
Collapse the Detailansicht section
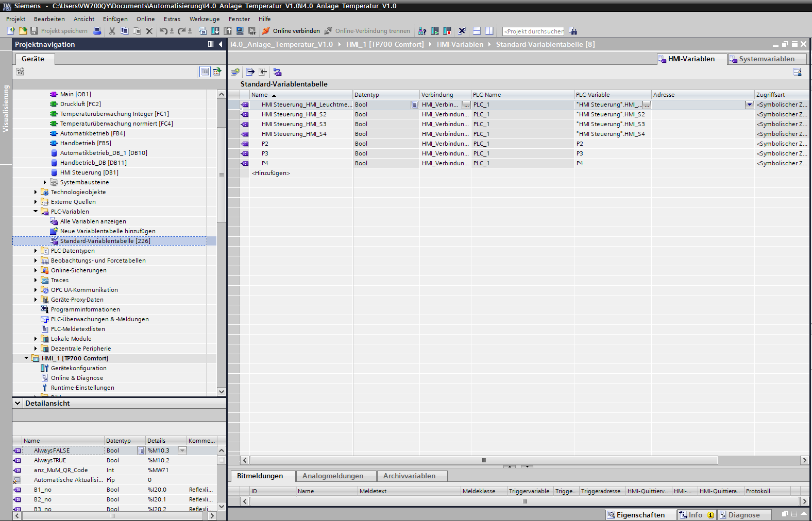18,403
